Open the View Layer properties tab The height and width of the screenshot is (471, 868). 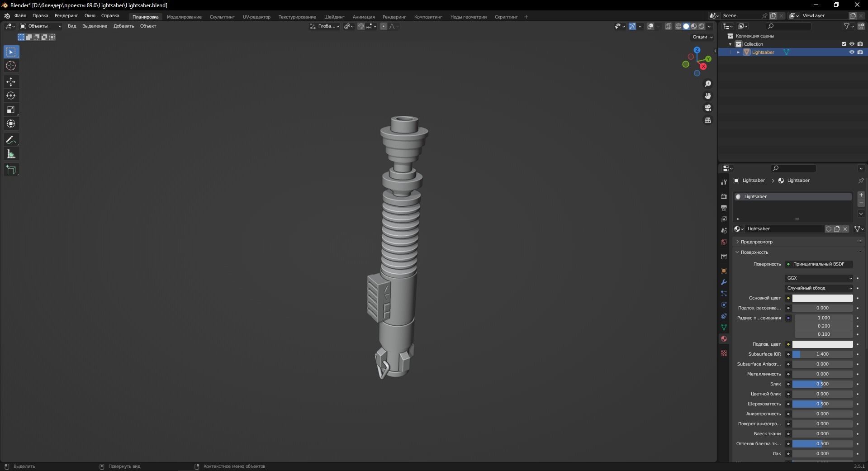(724, 219)
